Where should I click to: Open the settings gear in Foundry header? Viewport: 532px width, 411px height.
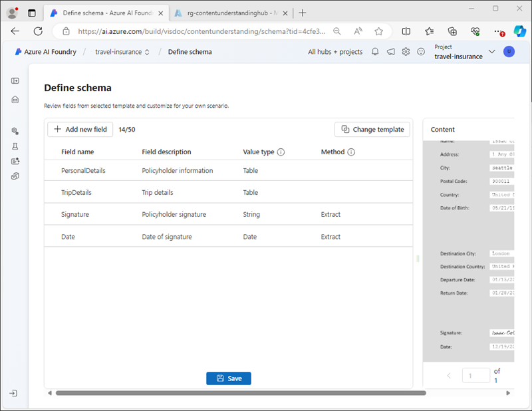coord(406,52)
